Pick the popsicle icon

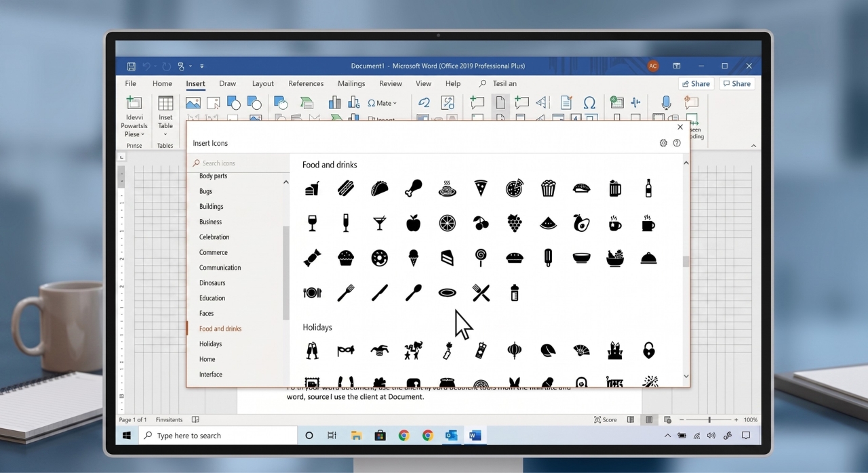(548, 258)
